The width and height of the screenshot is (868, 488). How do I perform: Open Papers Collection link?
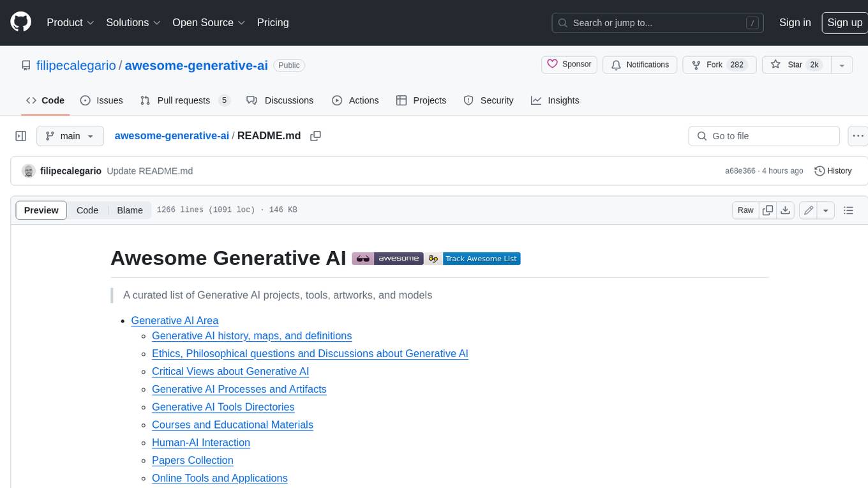[193, 461]
